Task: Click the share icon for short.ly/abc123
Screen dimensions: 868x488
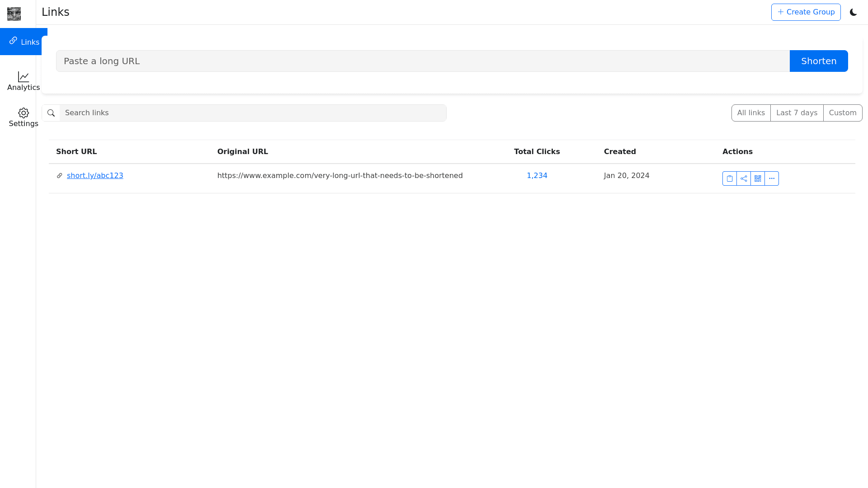Action: pyautogui.click(x=743, y=178)
